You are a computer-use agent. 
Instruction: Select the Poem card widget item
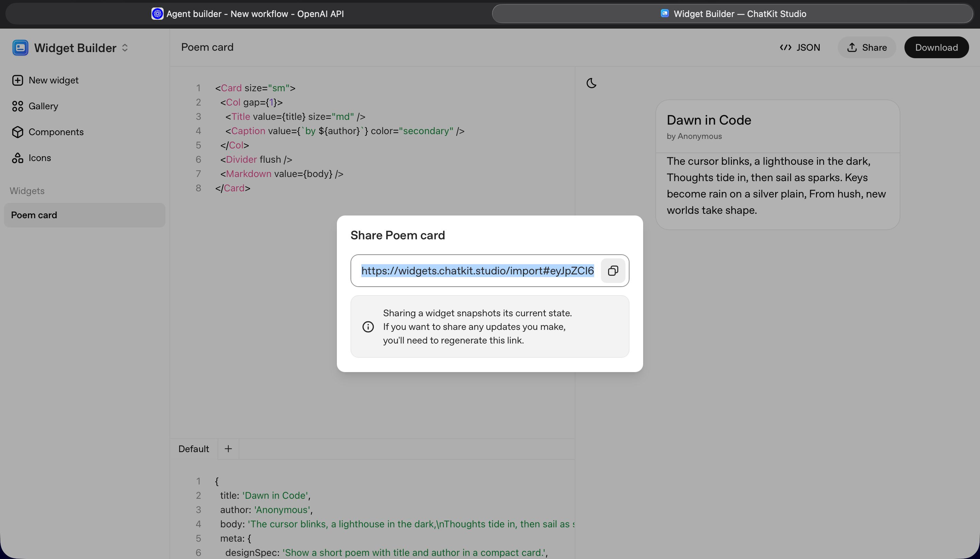pyautogui.click(x=84, y=215)
